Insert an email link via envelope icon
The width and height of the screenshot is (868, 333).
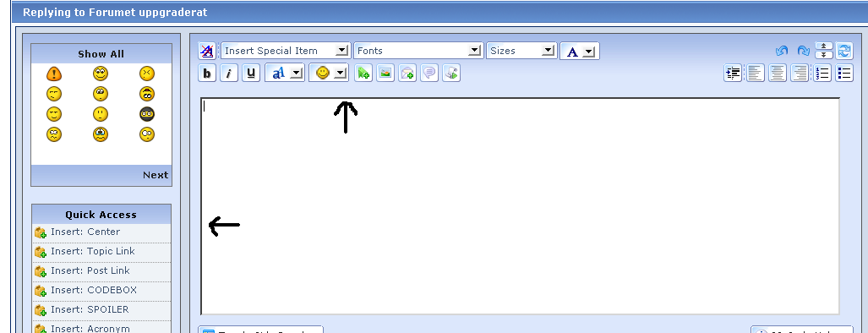point(407,73)
